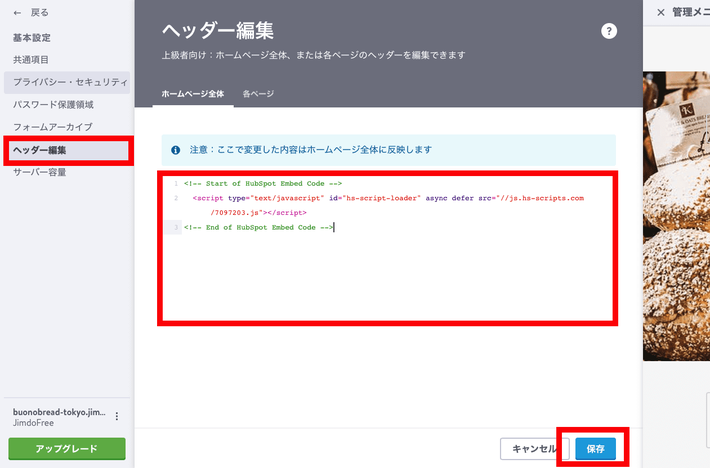This screenshot has width=710, height=468.
Task: Click the JimdoFree plan label
Action: [33, 423]
